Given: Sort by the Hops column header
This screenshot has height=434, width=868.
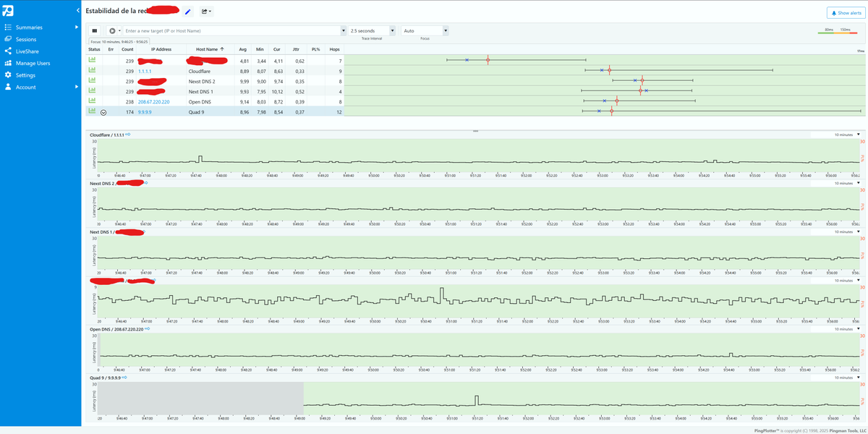Looking at the screenshot, I should point(334,49).
